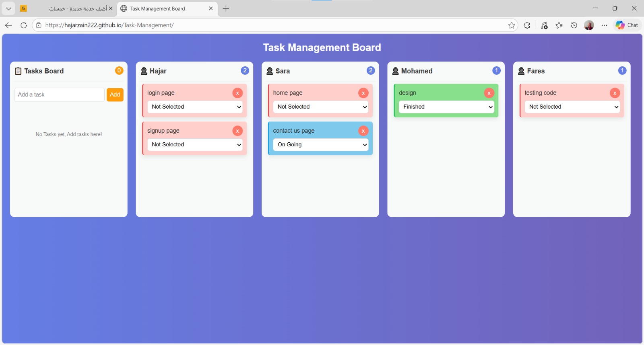The height and width of the screenshot is (345, 644).
Task: Click the Task Management Board heading
Action: [x=322, y=47]
